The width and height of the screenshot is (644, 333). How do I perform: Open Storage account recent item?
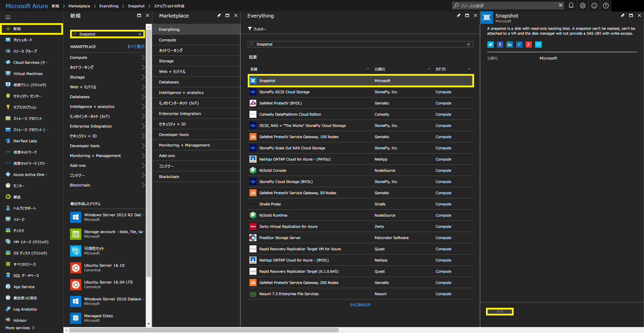point(107,234)
